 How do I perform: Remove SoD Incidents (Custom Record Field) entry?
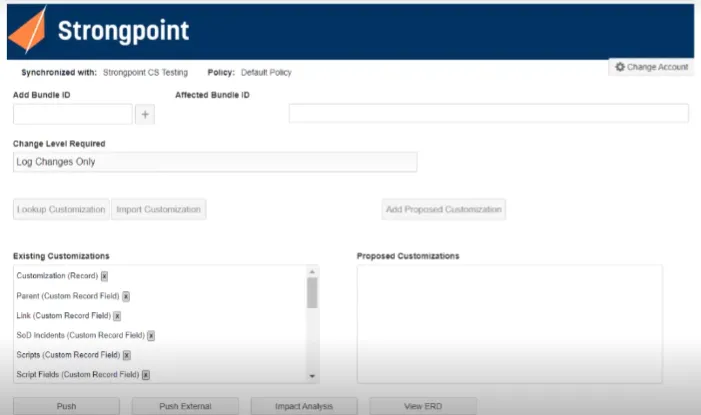coord(151,336)
